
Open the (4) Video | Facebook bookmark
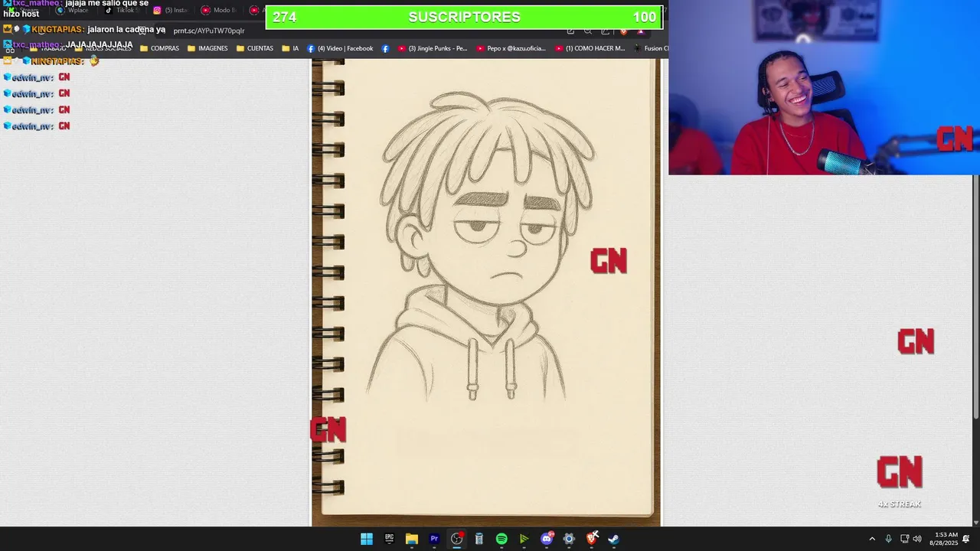[x=340, y=48]
